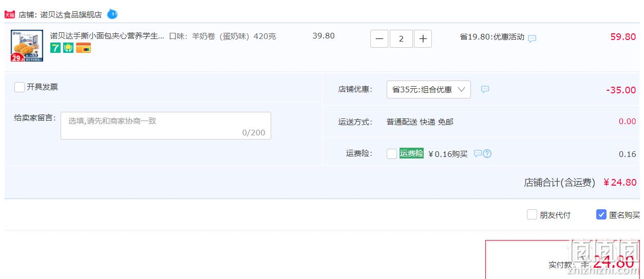Viewport: 644px width, 279px height.
Task: Open the product thumbnail image
Action: (27, 46)
